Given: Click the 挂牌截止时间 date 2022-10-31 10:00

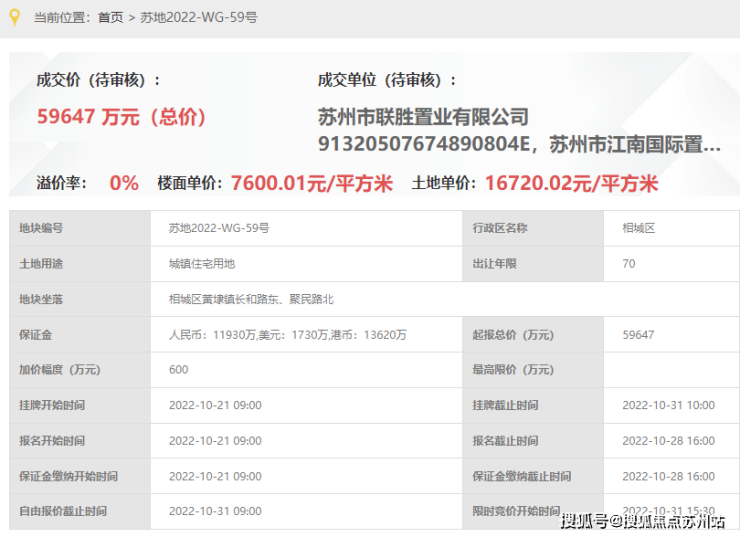Looking at the screenshot, I should [x=668, y=405].
